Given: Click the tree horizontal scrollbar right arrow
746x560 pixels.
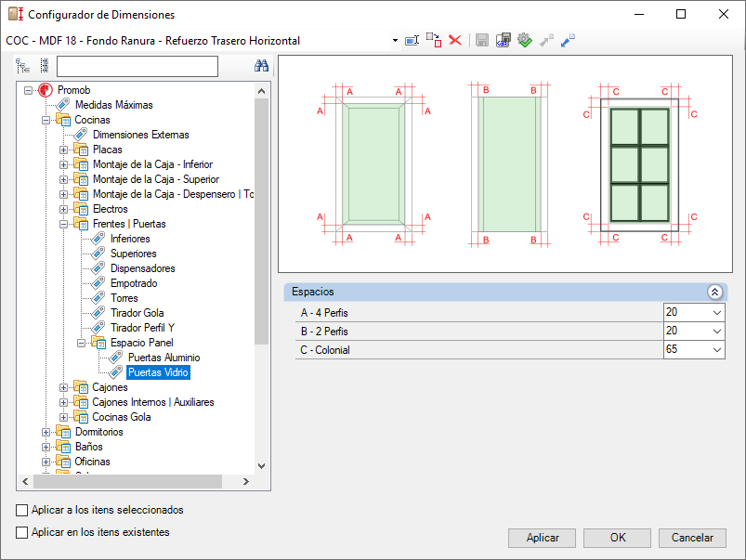Looking at the screenshot, I should (x=245, y=481).
